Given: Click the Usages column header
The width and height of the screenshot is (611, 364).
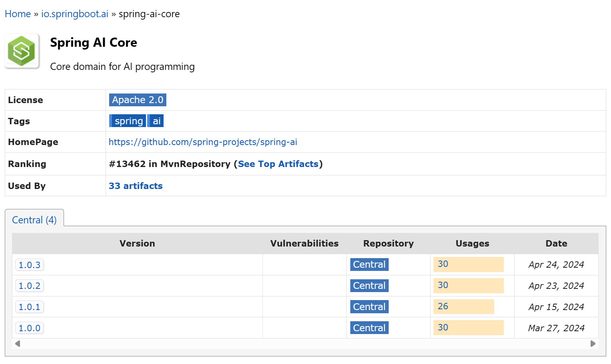Looking at the screenshot, I should coord(472,243).
